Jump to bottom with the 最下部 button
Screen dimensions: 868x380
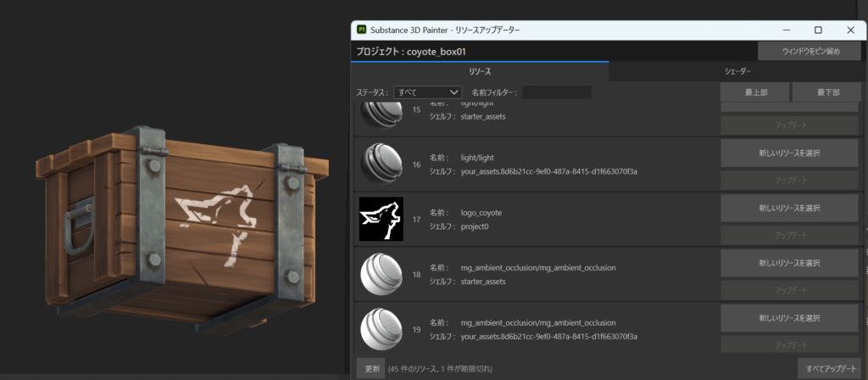(827, 92)
